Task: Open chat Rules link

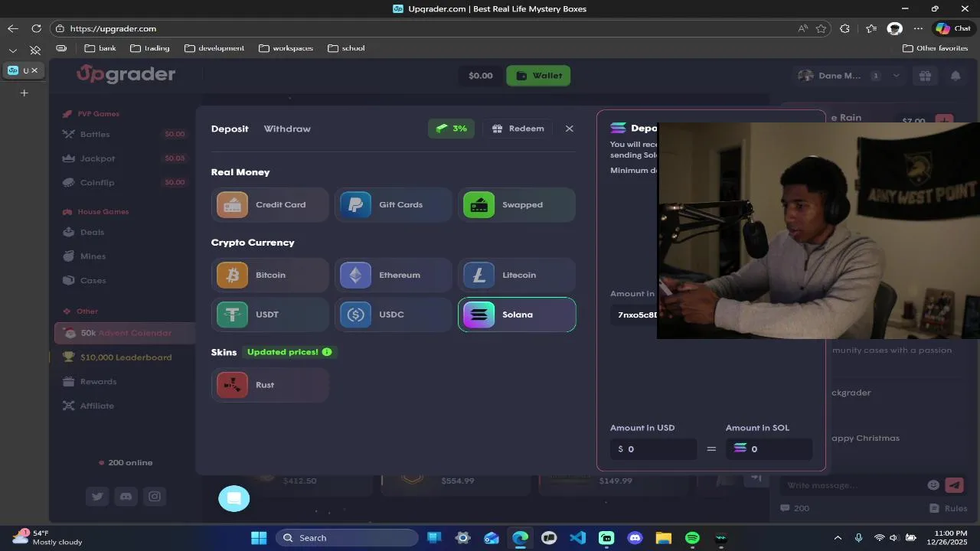Action: click(x=949, y=508)
